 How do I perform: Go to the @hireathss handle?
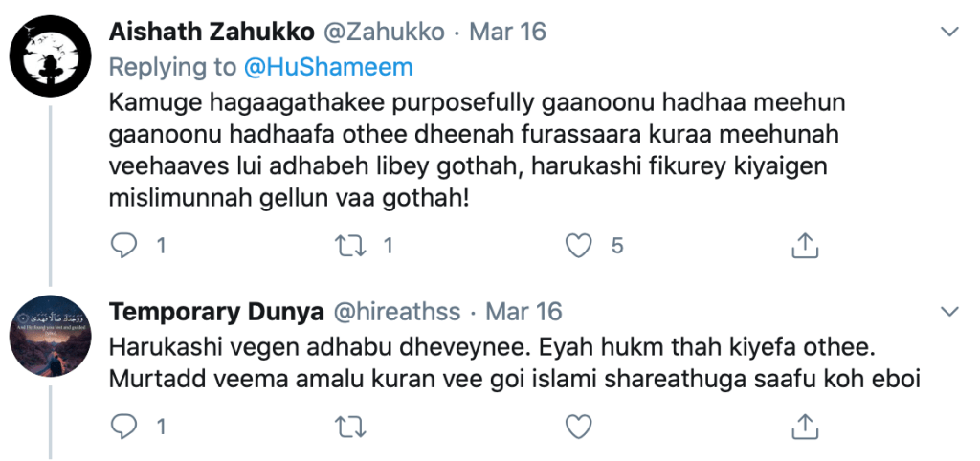point(396,312)
